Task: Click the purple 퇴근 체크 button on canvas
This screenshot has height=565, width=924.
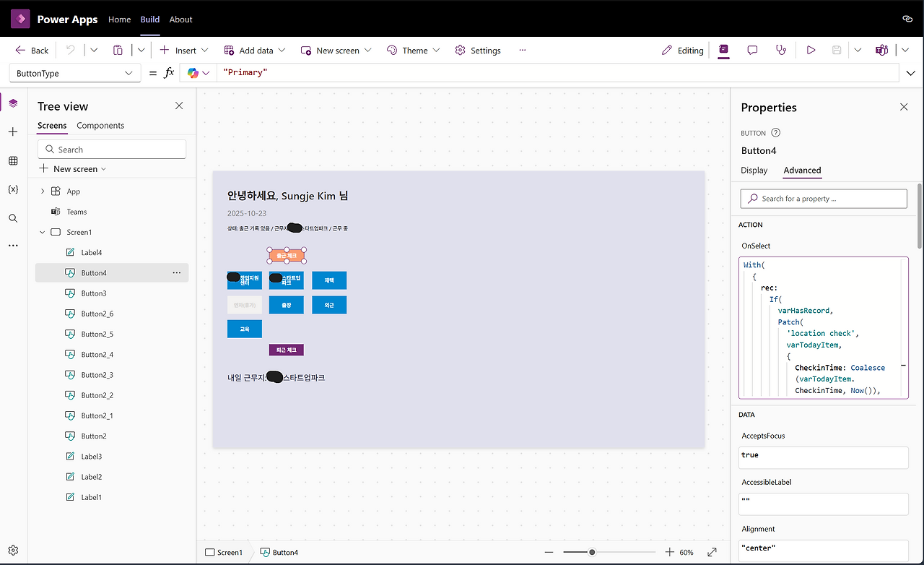Action: pos(287,350)
